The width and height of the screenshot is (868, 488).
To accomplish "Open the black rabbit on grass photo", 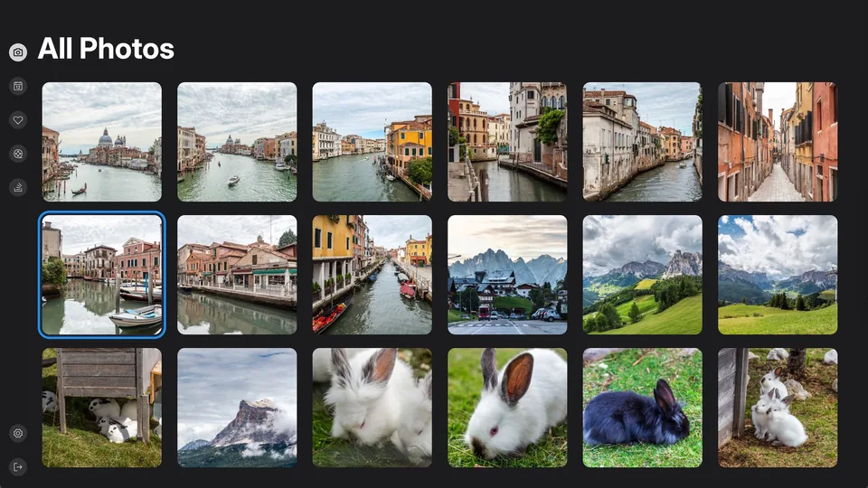I will (x=642, y=408).
